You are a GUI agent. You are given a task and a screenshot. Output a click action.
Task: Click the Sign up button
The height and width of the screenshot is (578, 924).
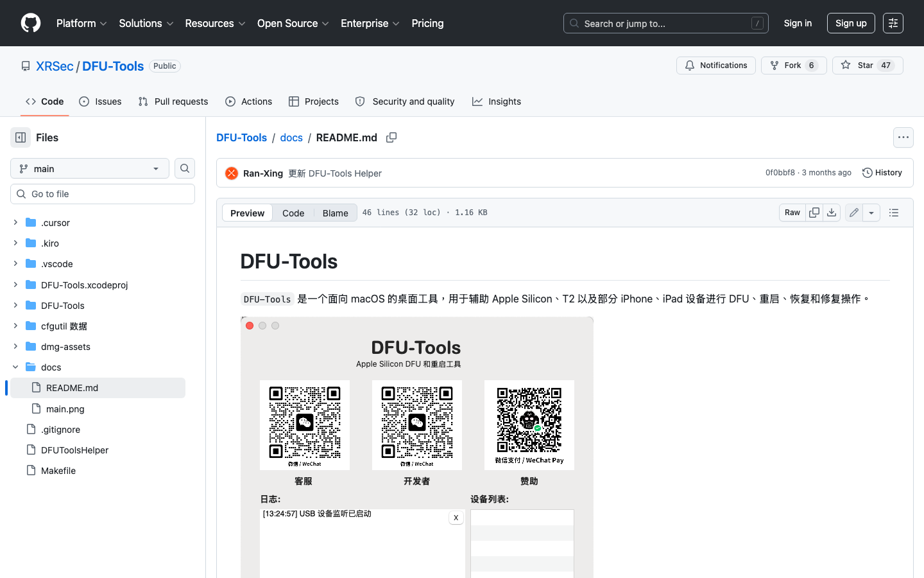851,23
